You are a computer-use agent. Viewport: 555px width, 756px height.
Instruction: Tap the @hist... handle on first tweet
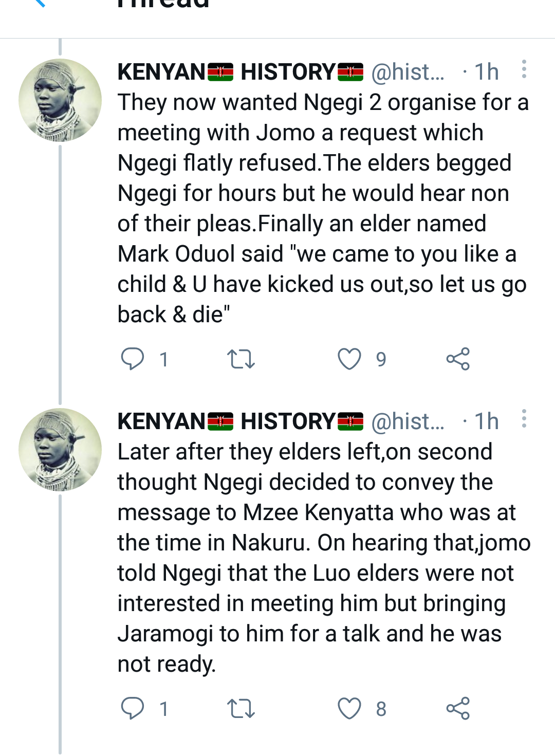coord(408,72)
